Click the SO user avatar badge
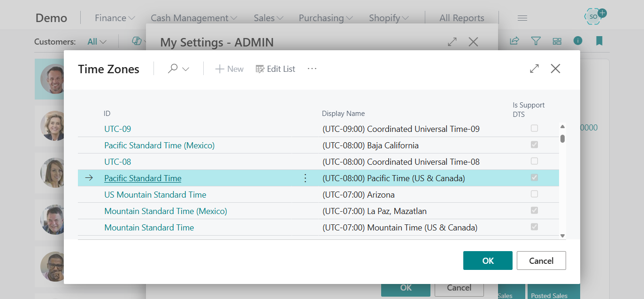The height and width of the screenshot is (299, 644). pos(592,16)
